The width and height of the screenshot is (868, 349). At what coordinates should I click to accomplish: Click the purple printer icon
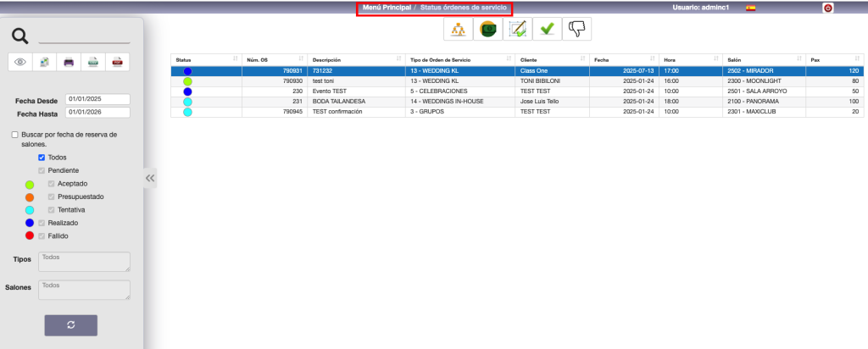pyautogui.click(x=70, y=61)
